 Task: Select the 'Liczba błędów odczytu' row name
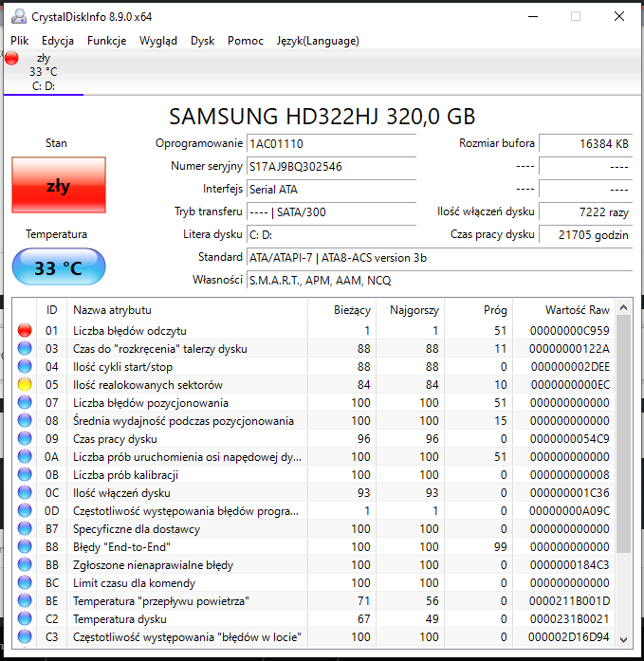[x=130, y=330]
